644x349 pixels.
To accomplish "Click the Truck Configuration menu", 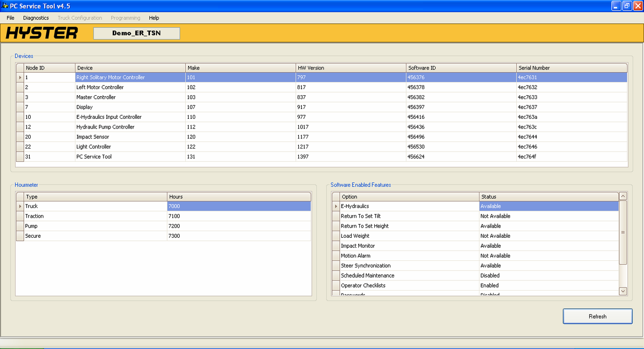I will tap(79, 18).
